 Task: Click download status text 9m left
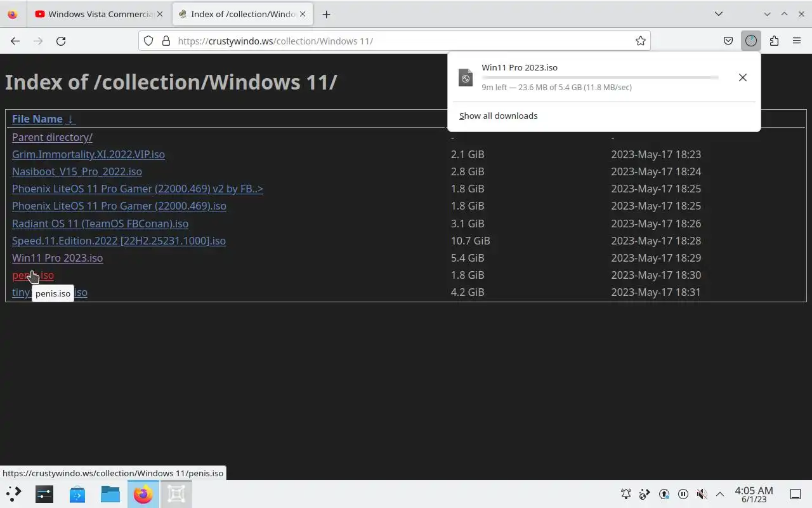point(556,88)
